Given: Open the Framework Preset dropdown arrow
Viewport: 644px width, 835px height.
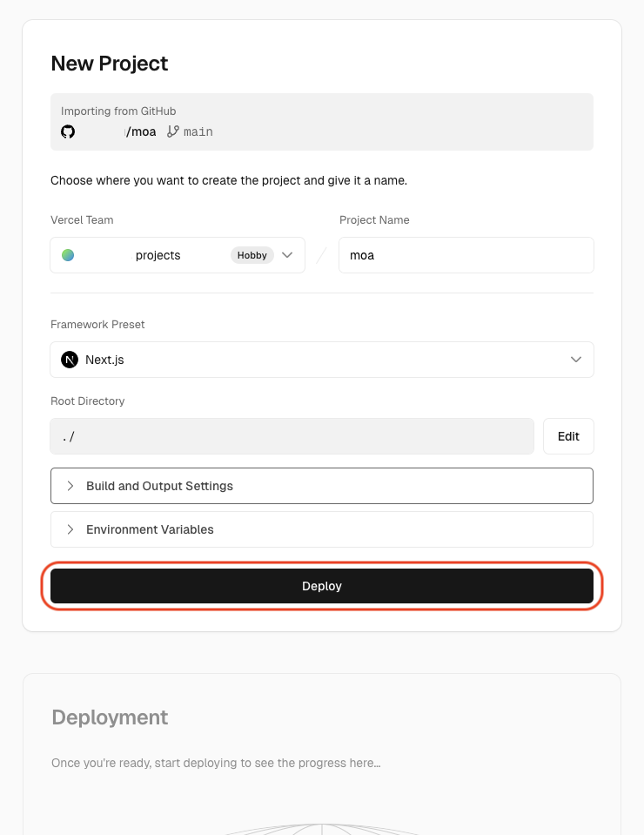Looking at the screenshot, I should (576, 360).
